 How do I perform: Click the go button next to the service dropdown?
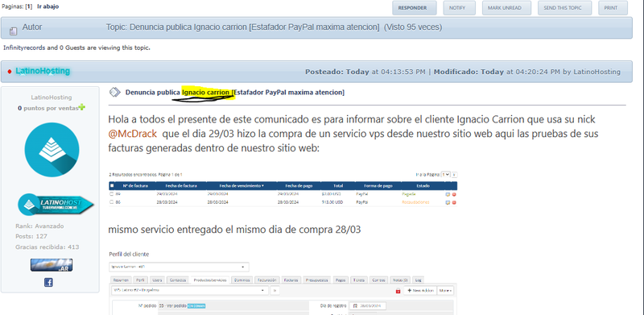point(275,290)
